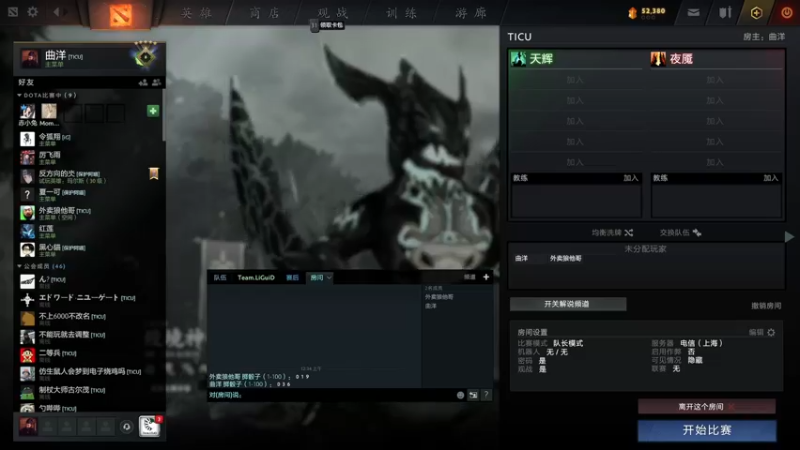Click the friend avatar labeled Mom...
Screen dimensions: 800x450
coord(49,111)
